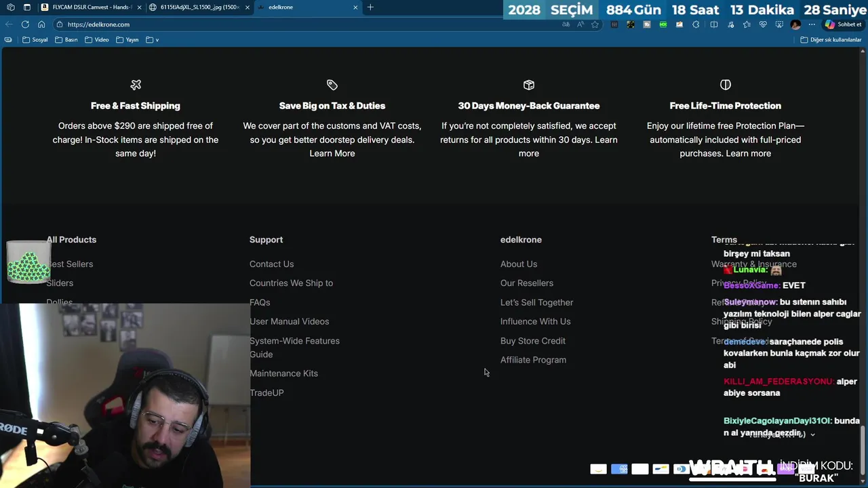The image size is (868, 488).
Task: Open the Yayın bookmarks folder
Action: [x=127, y=40]
